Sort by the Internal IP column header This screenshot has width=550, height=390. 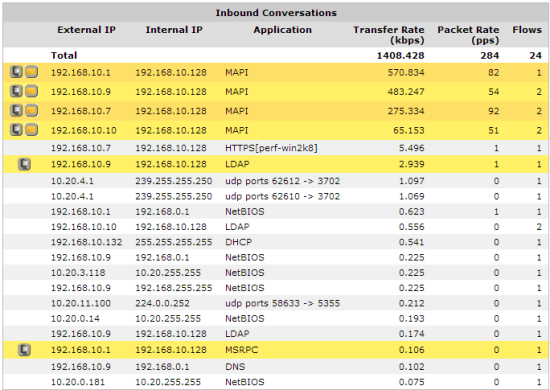[174, 30]
